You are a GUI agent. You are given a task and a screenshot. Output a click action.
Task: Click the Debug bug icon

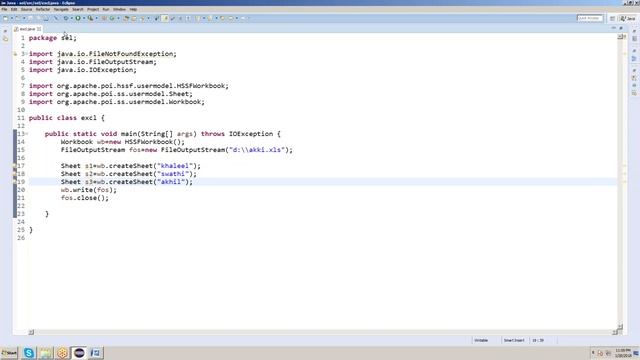(65, 18)
